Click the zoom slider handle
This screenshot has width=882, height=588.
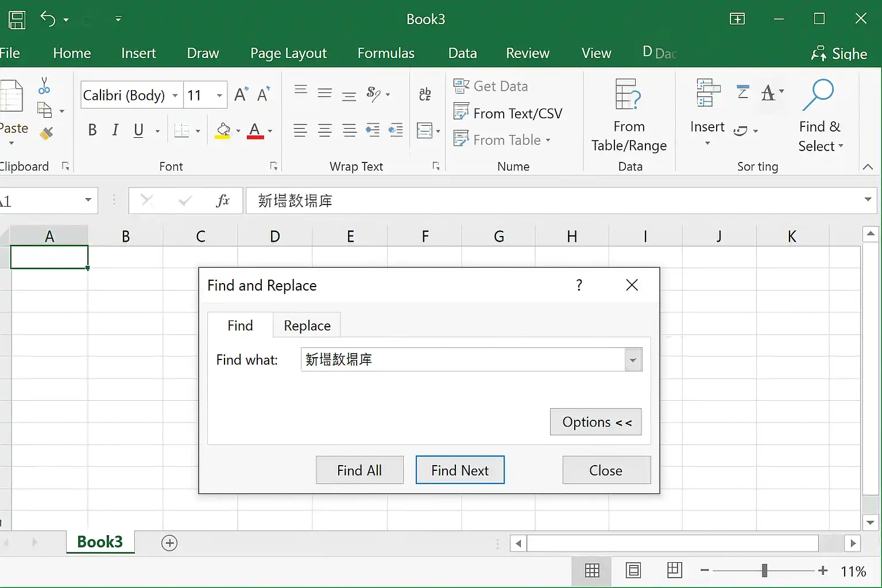pyautogui.click(x=764, y=570)
